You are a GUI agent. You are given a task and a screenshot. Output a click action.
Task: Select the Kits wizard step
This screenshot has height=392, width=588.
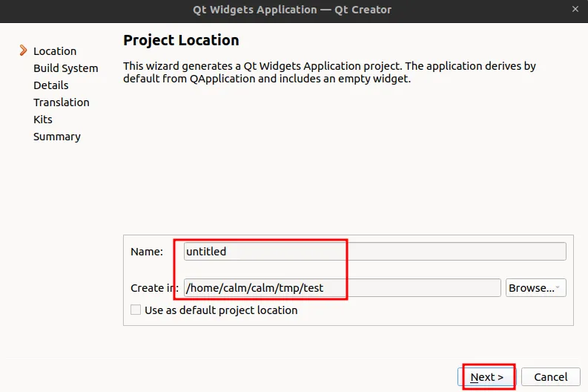click(x=43, y=120)
